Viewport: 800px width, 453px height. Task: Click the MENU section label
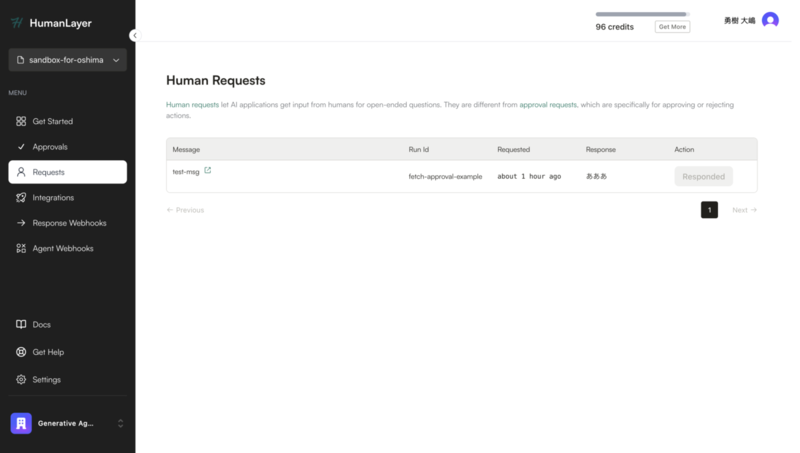(x=17, y=93)
